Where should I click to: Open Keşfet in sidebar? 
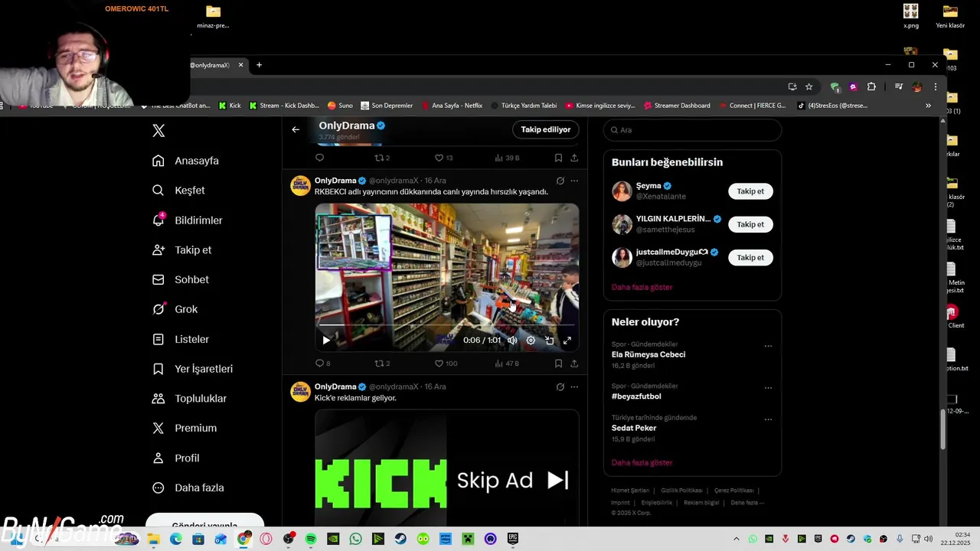(178, 191)
